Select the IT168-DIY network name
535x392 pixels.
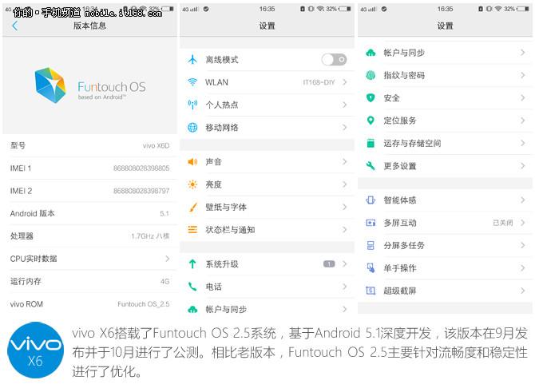tap(319, 82)
